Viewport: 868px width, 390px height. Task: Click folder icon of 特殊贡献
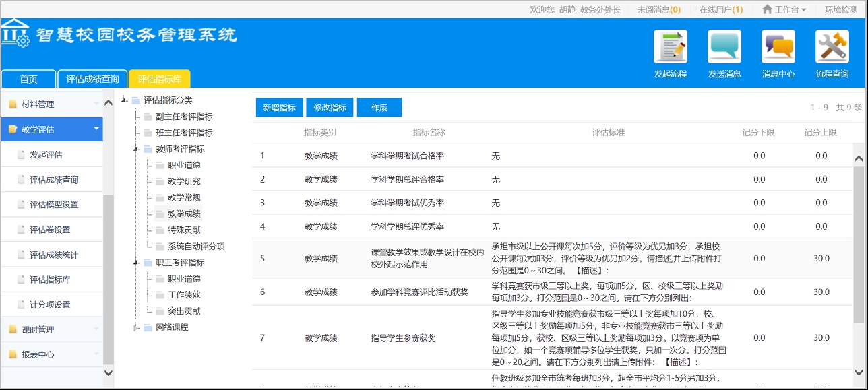(x=160, y=230)
